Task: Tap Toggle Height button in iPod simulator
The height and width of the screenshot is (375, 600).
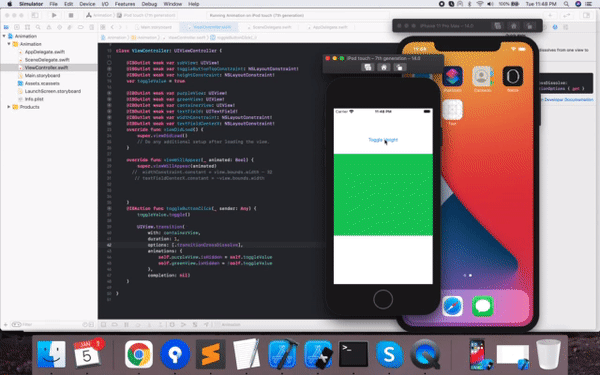Action: (383, 140)
